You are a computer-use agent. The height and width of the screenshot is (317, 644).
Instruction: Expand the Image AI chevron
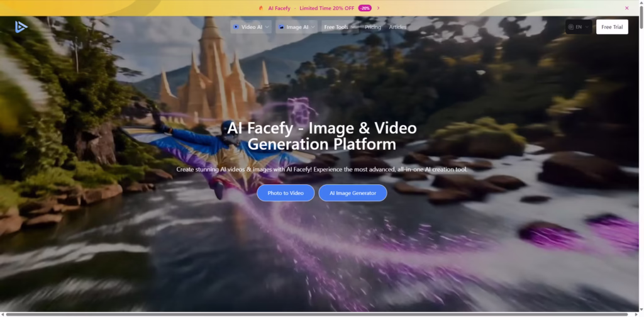pos(313,27)
